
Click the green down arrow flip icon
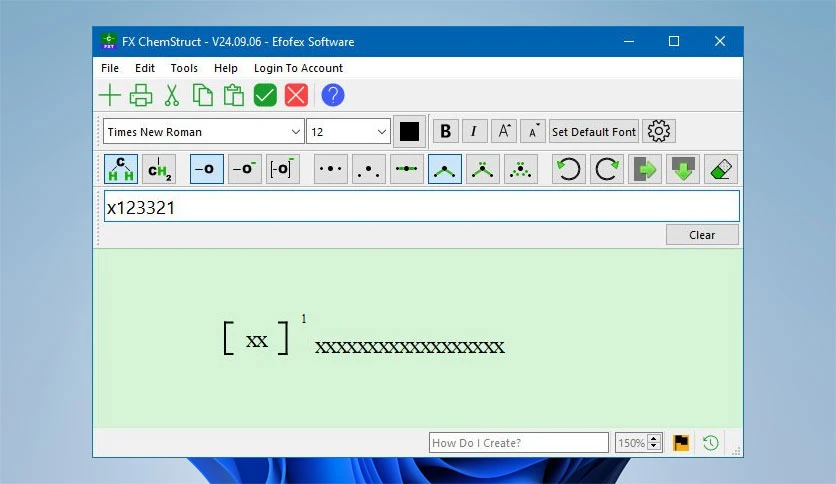[682, 169]
